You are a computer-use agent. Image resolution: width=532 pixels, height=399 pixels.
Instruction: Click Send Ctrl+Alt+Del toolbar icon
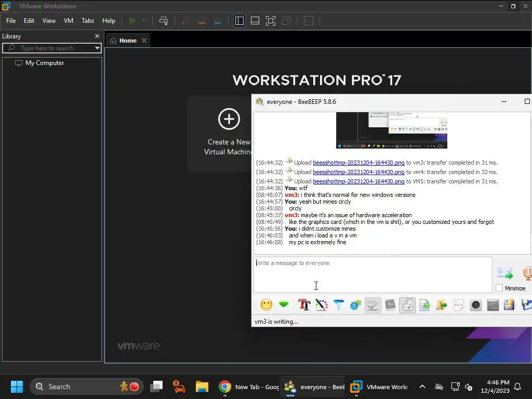[x=164, y=21]
